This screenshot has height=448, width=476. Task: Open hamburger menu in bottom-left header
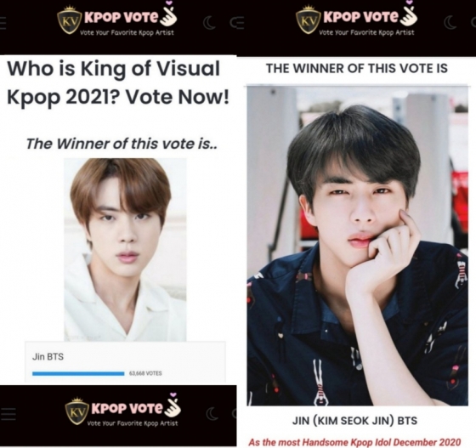8,414
